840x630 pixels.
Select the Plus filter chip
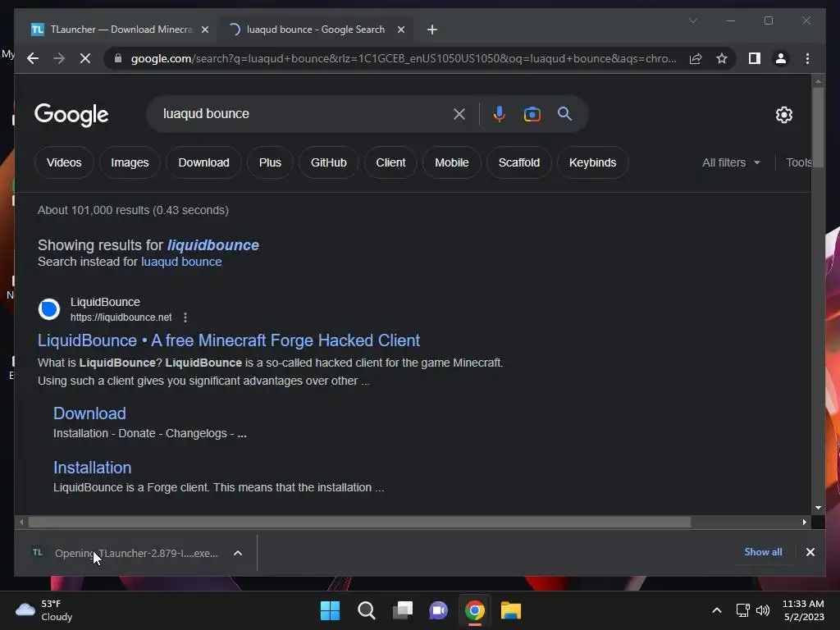tap(270, 162)
